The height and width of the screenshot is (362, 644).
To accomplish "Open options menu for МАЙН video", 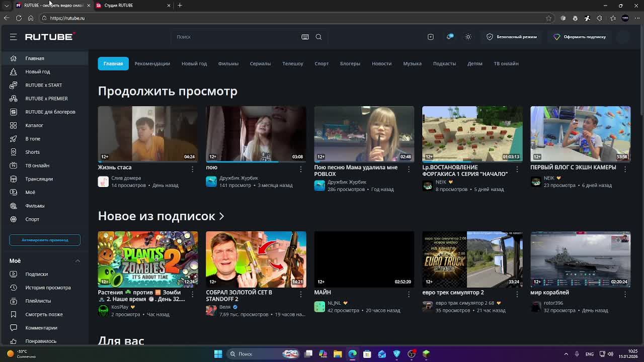I will point(409,294).
